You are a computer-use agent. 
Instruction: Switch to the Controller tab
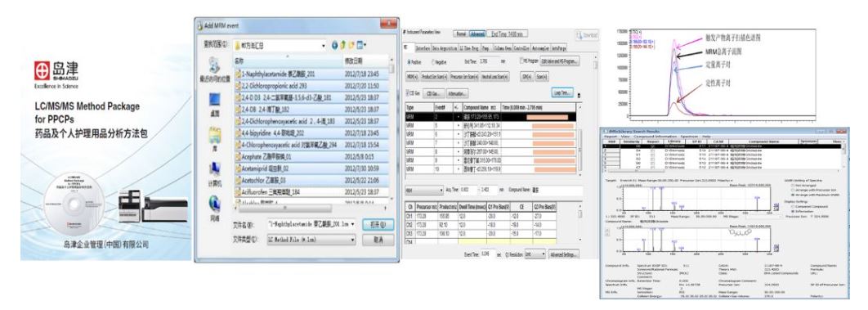click(522, 49)
